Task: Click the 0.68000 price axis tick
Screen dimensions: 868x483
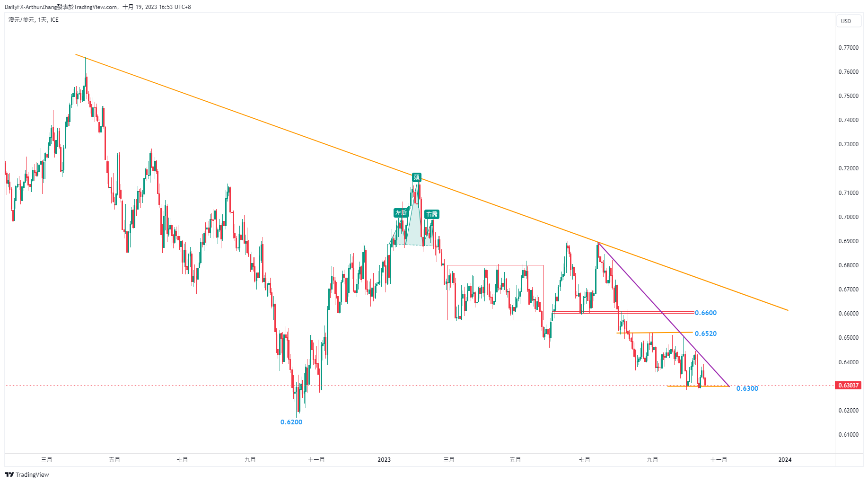Action: click(848, 265)
